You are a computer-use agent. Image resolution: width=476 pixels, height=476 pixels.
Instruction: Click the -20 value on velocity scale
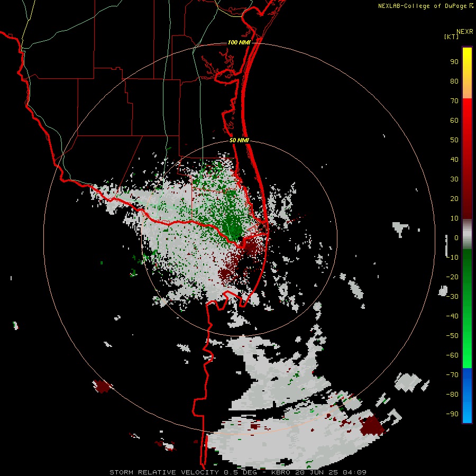452,277
